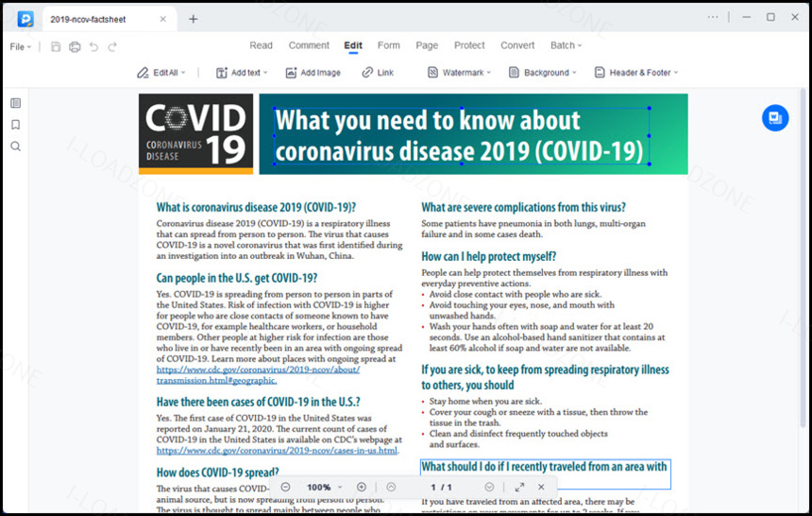Go to next page arrow

click(x=489, y=487)
